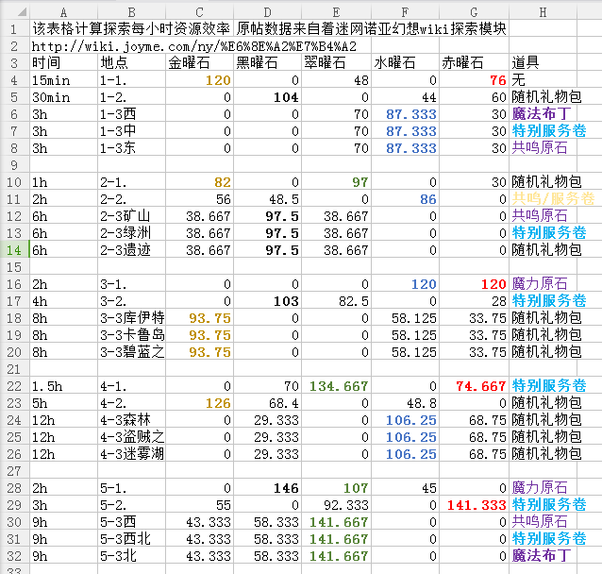
Task: Select the 时间 header cell
Action: [x=64, y=63]
